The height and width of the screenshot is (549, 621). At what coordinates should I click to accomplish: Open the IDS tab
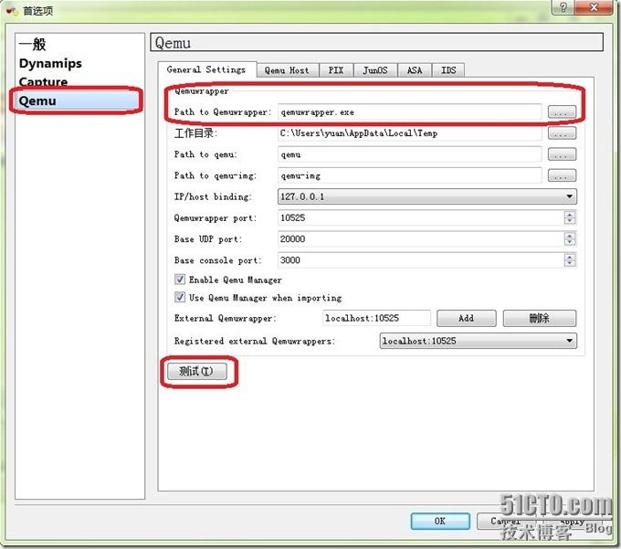point(448,71)
